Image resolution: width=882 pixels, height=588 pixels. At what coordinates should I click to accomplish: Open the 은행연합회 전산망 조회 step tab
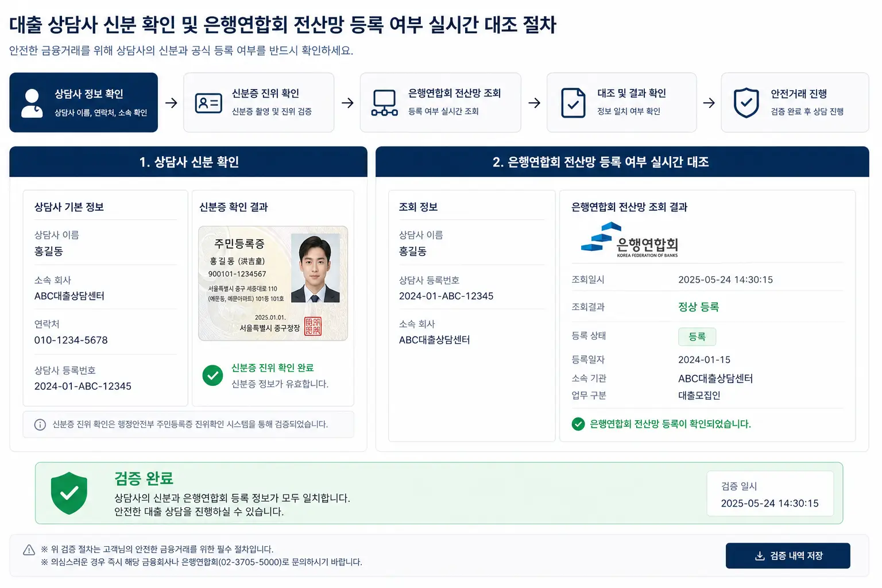(440, 102)
